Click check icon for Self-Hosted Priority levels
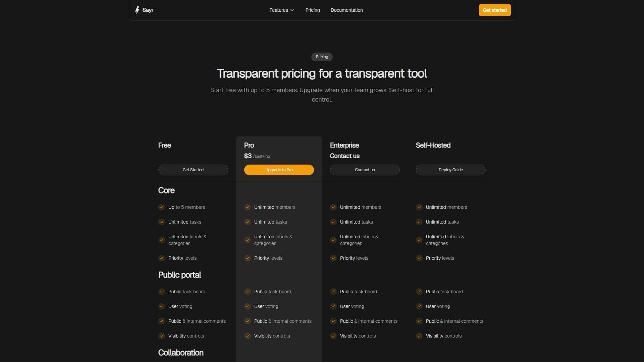 point(419,258)
